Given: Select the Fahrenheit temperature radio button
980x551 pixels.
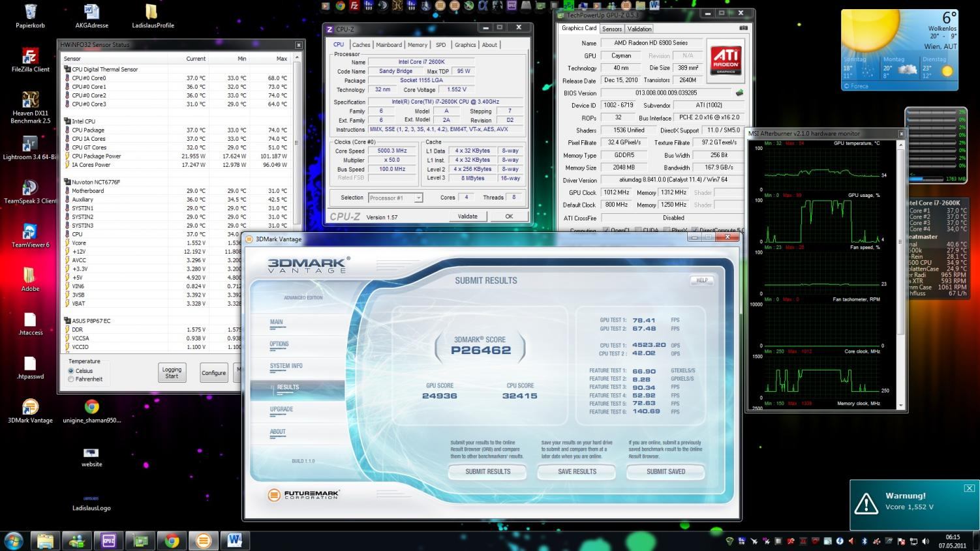Looking at the screenshot, I should click(71, 379).
